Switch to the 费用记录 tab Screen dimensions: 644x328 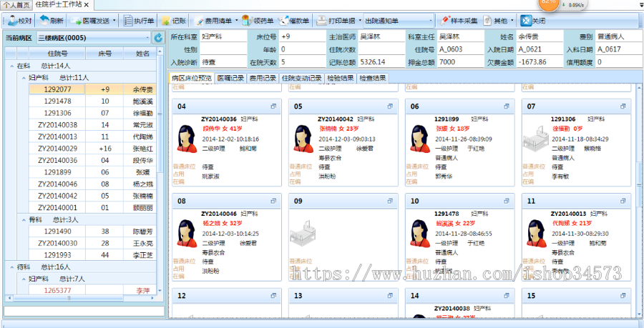263,78
